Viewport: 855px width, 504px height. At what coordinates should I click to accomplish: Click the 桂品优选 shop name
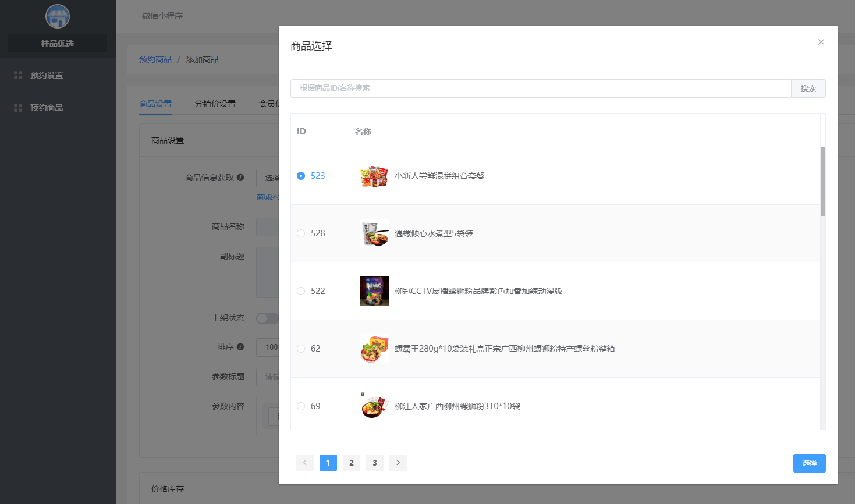[58, 44]
